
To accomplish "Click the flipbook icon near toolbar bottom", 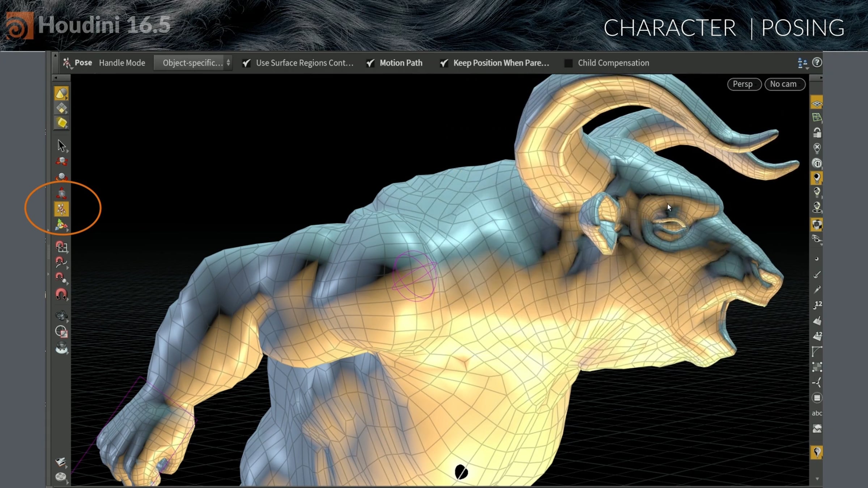I will tap(61, 462).
